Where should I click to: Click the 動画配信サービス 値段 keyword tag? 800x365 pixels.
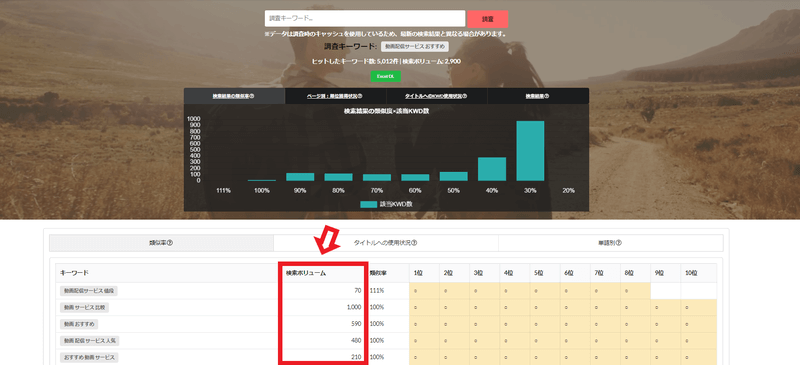tap(89, 291)
